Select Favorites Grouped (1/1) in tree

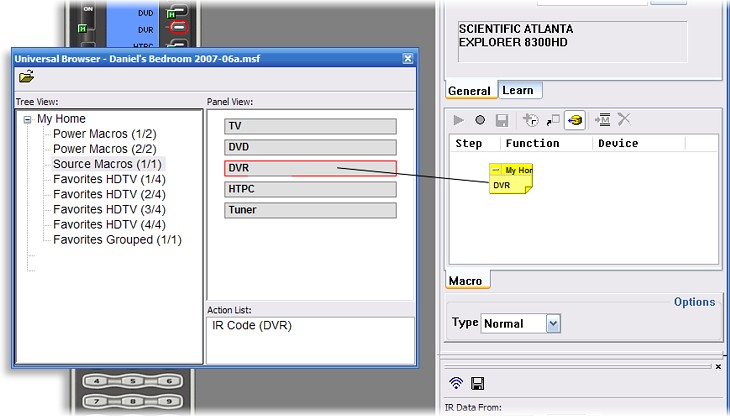[x=117, y=240]
